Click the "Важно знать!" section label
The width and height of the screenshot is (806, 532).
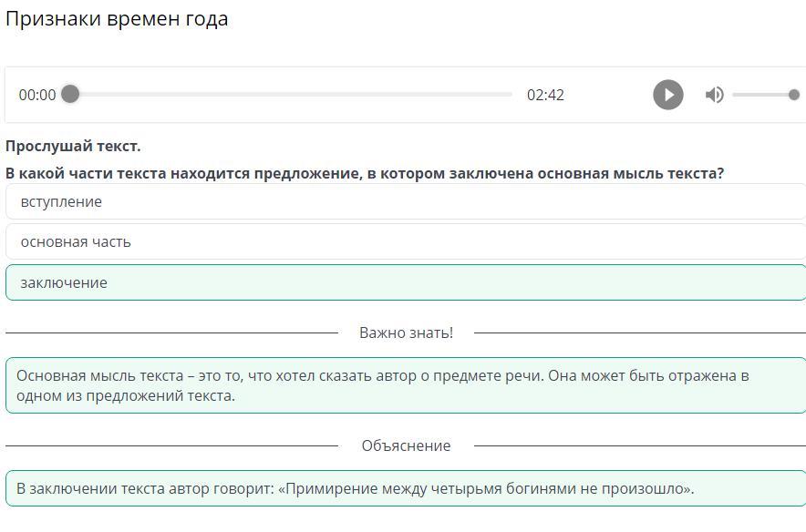(x=406, y=332)
